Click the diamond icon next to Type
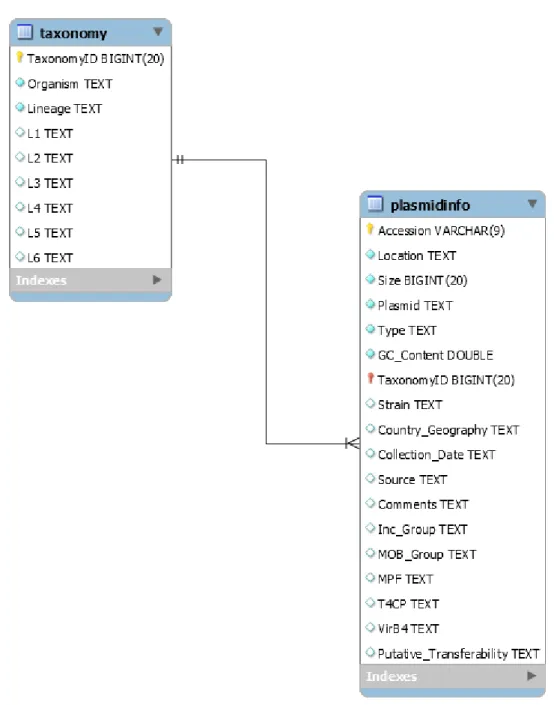The width and height of the screenshot is (554, 705). (x=370, y=329)
